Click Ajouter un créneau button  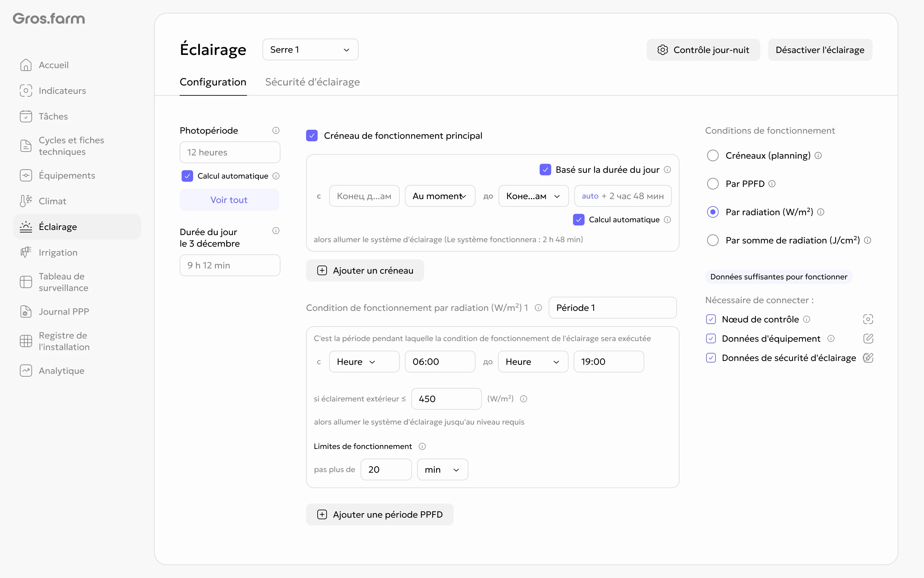click(365, 271)
